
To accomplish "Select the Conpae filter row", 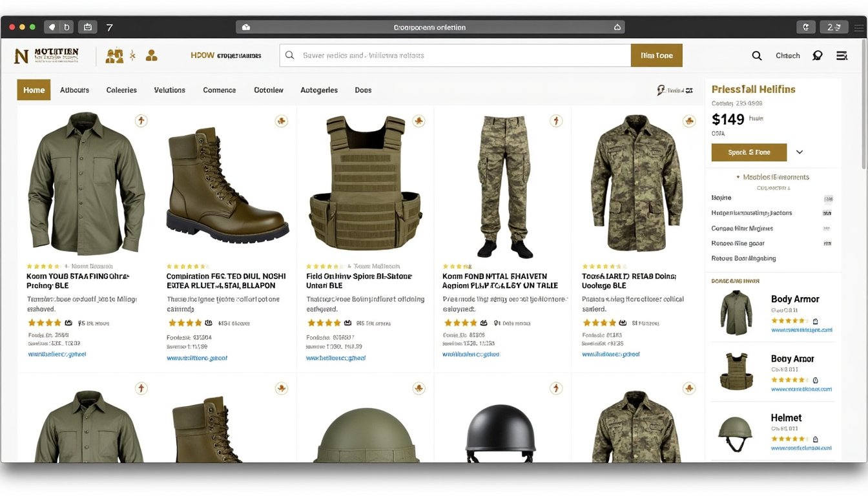I will (772, 229).
